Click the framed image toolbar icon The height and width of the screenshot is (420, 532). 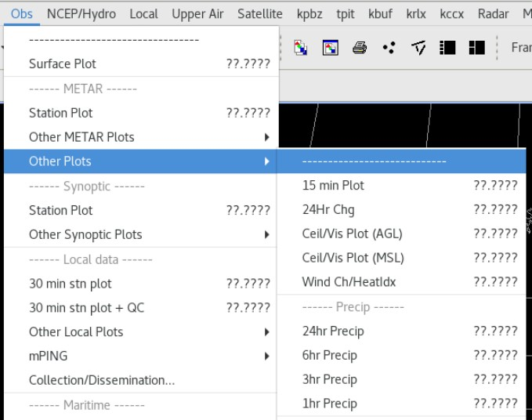coord(330,48)
